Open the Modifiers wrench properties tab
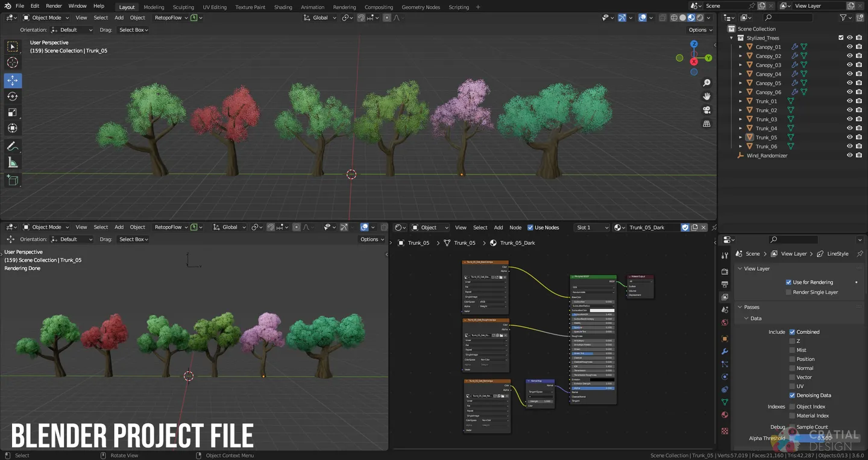This screenshot has width=868, height=460. tap(725, 351)
